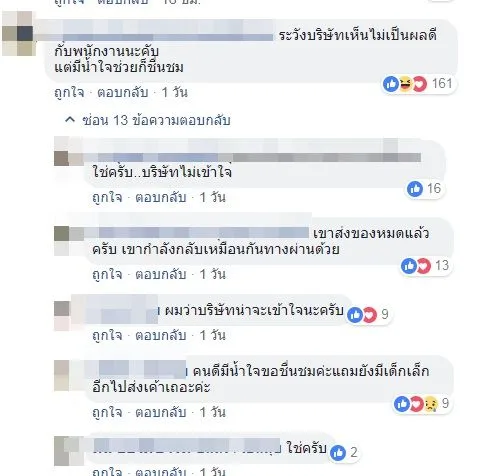Collapse the 13 replies with 'ซ่อน 13 ข้อความตอบกลับ'

pyautogui.click(x=156, y=120)
